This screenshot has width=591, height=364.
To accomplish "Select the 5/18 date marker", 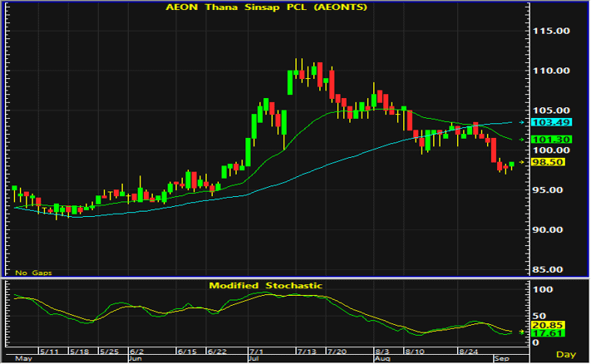I will (79, 352).
